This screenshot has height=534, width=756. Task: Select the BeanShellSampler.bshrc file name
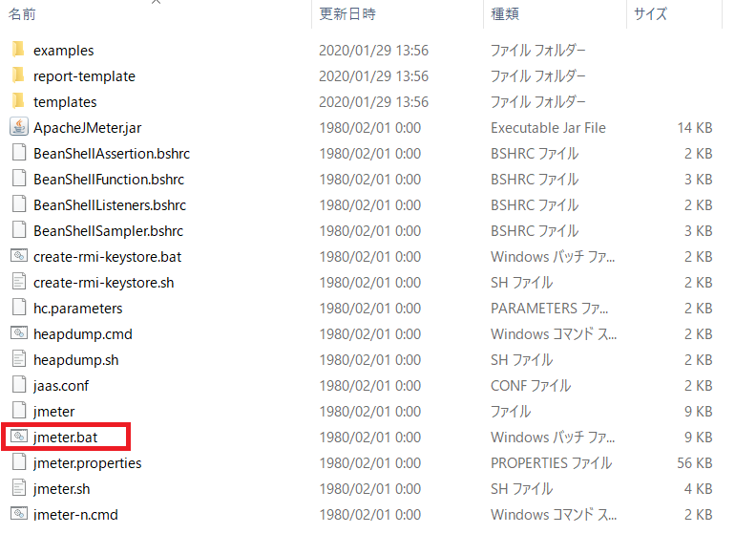tap(108, 231)
